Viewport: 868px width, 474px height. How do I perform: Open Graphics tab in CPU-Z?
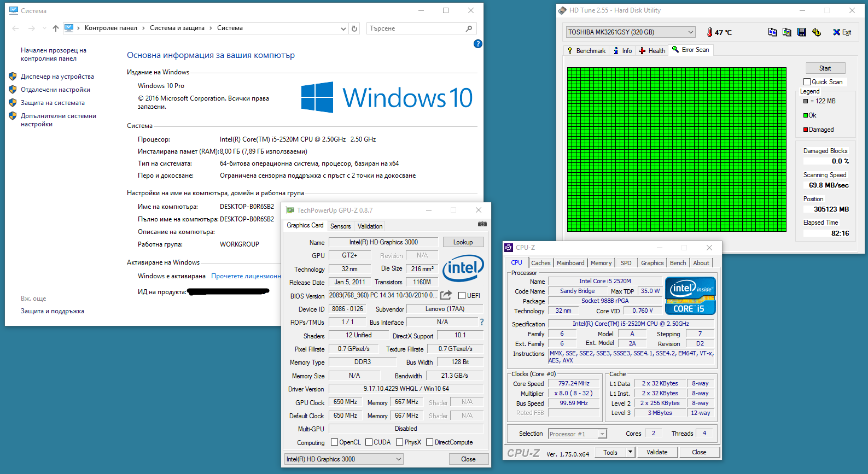[653, 263]
